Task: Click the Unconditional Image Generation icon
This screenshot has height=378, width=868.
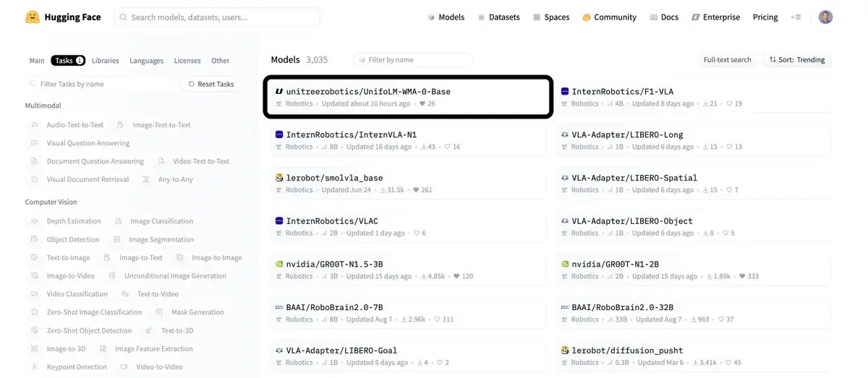Action: tap(112, 275)
